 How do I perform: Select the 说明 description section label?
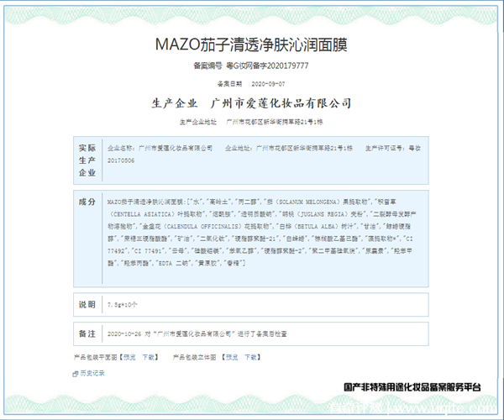(87, 304)
